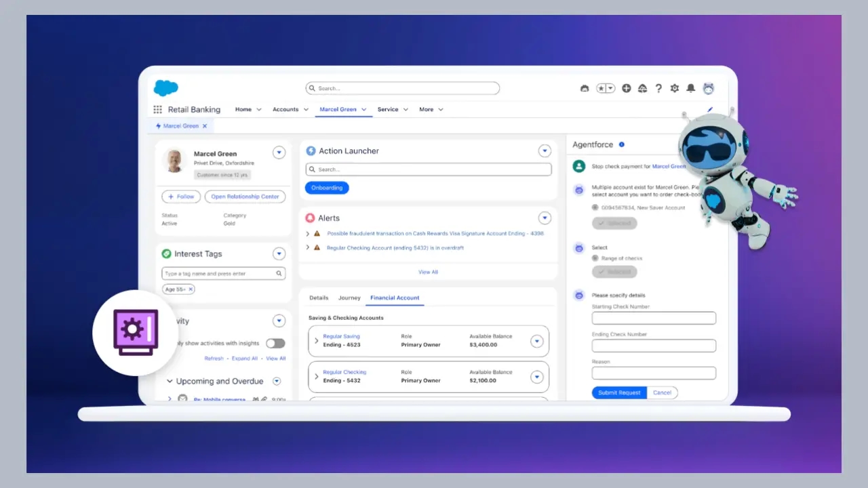
Task: Toggle only show activities with insights
Action: [275, 343]
